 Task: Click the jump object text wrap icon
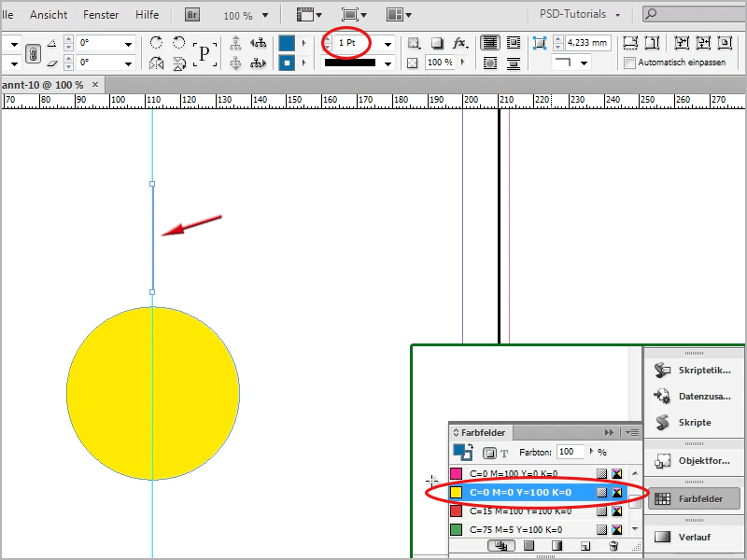pyautogui.click(x=513, y=63)
